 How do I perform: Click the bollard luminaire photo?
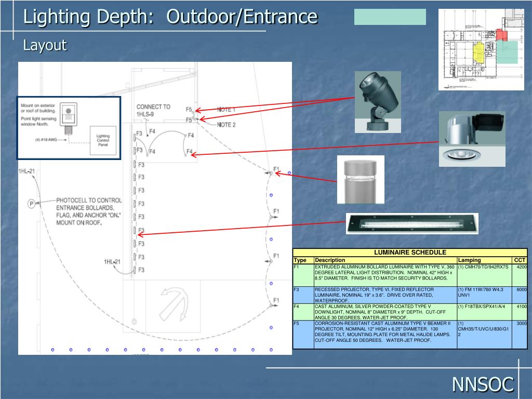pyautogui.click(x=361, y=179)
